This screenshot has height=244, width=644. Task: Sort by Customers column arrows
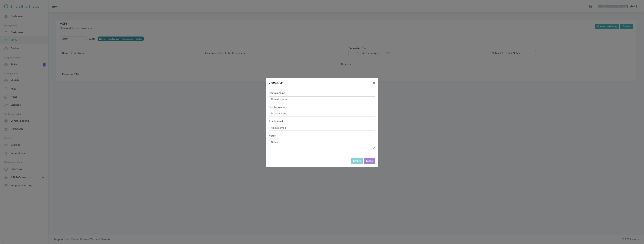click(221, 53)
